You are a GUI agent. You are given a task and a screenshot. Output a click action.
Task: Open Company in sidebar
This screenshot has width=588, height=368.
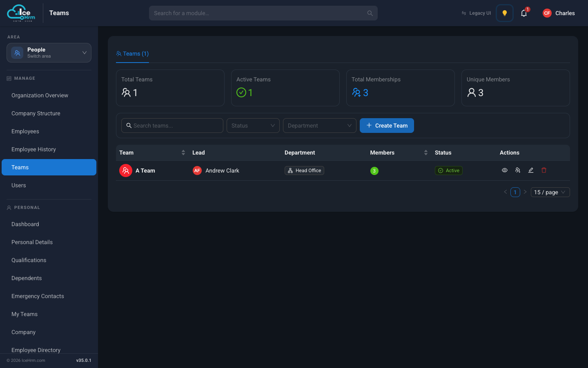pos(49,332)
